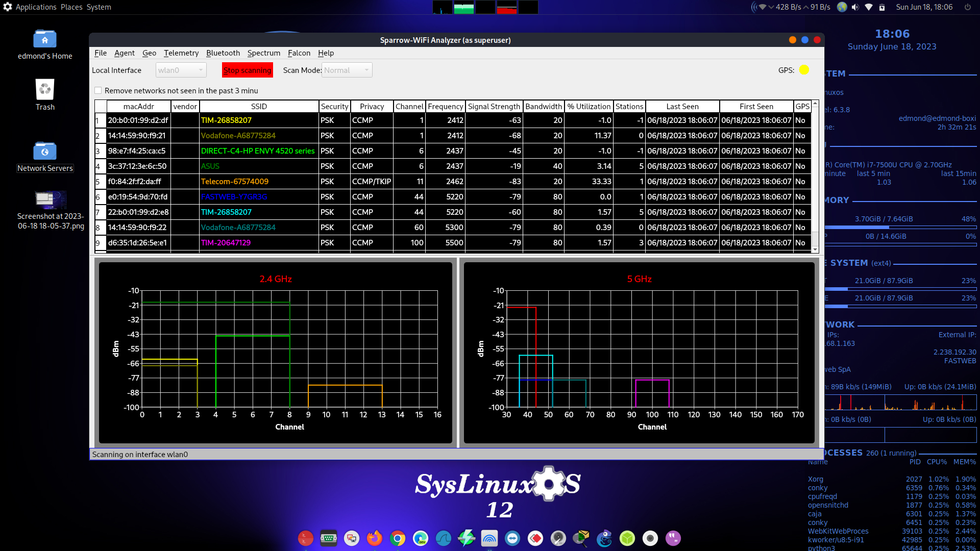Sort table by Frequency column header
The height and width of the screenshot is (551, 980).
point(446,106)
